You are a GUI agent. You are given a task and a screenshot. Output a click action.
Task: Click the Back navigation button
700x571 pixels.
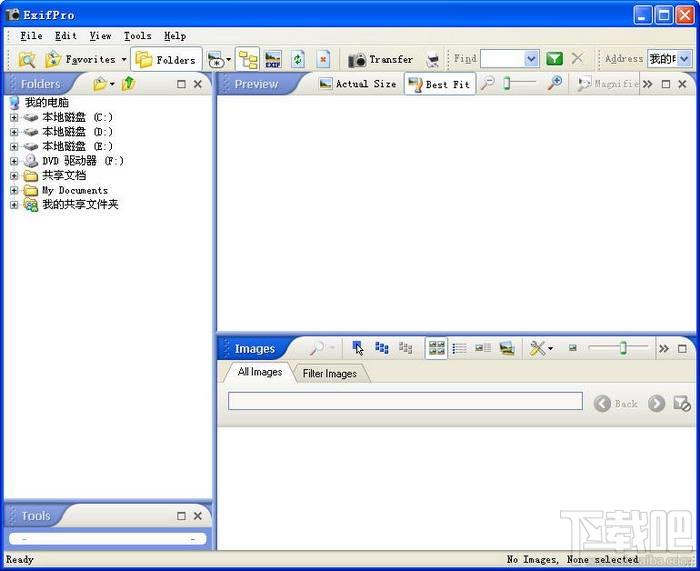pyautogui.click(x=616, y=404)
